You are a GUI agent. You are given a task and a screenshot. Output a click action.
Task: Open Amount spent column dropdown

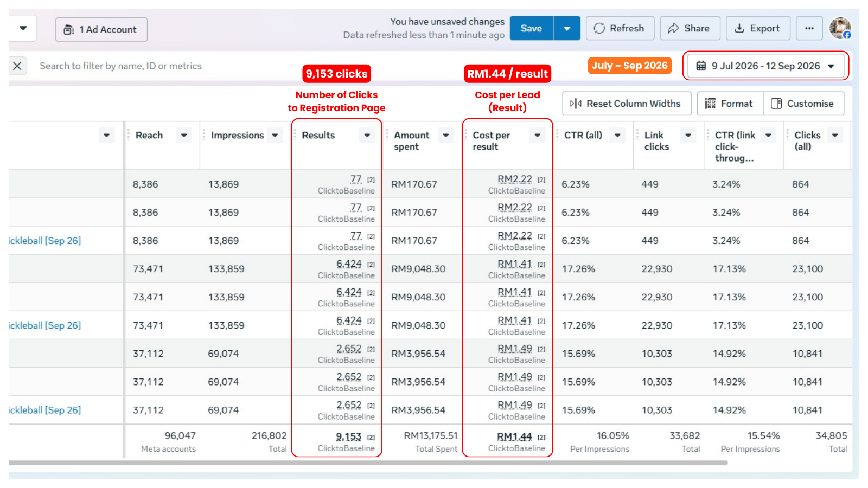(x=446, y=135)
